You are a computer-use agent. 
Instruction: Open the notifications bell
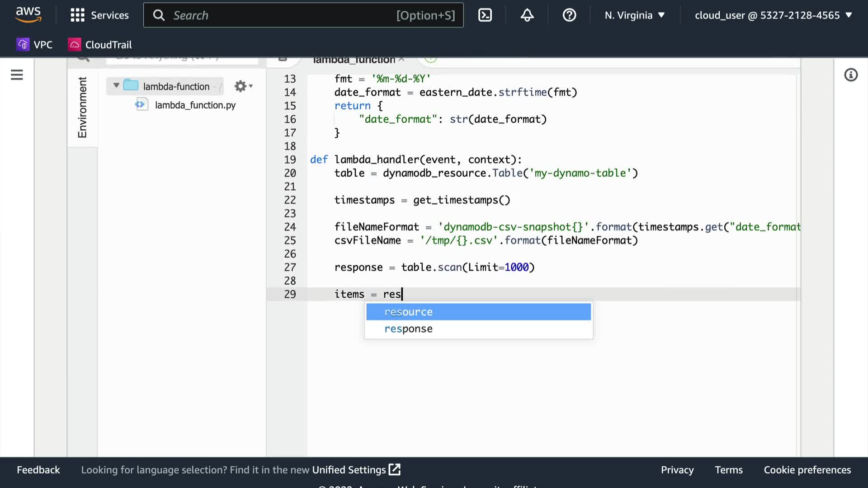pos(527,15)
